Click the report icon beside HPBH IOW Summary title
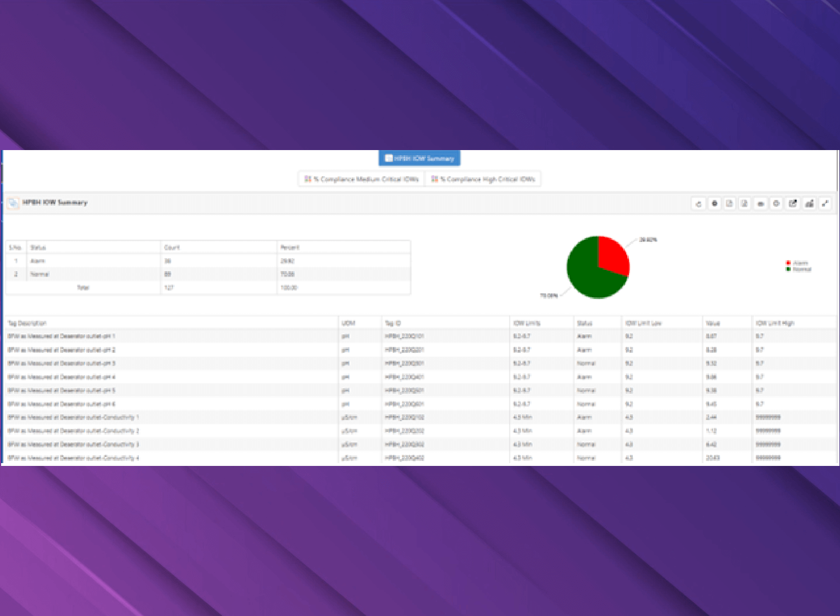This screenshot has width=840, height=616. point(13,203)
